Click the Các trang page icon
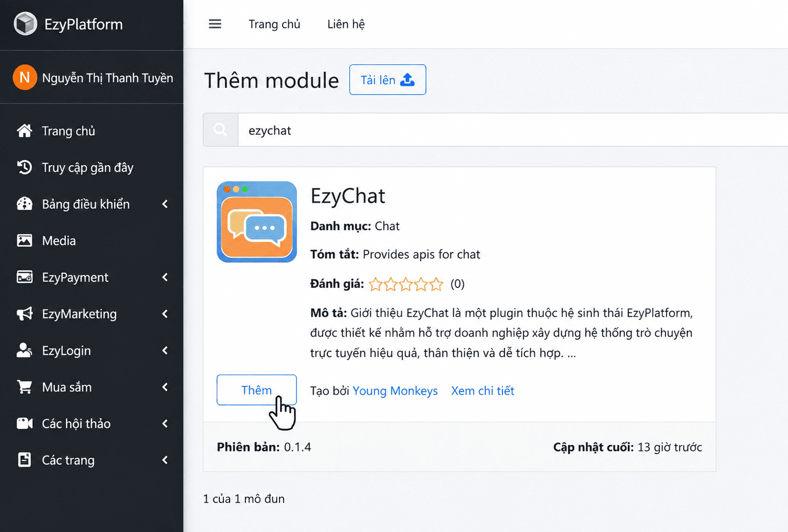This screenshot has height=532, width=788. 24,460
